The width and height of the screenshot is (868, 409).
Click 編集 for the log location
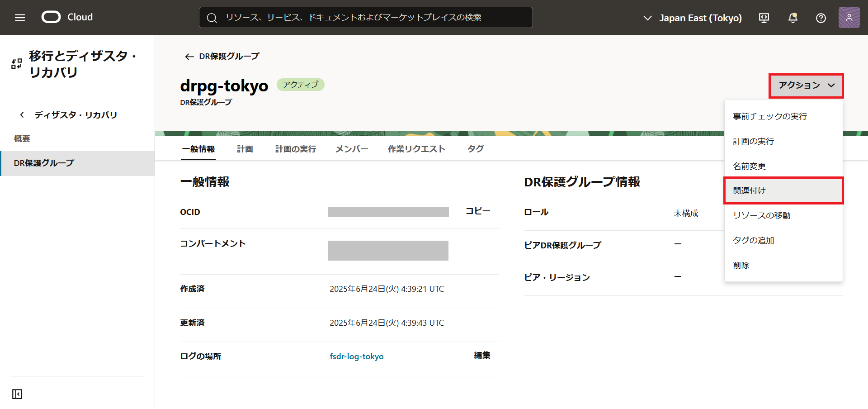pos(482,356)
